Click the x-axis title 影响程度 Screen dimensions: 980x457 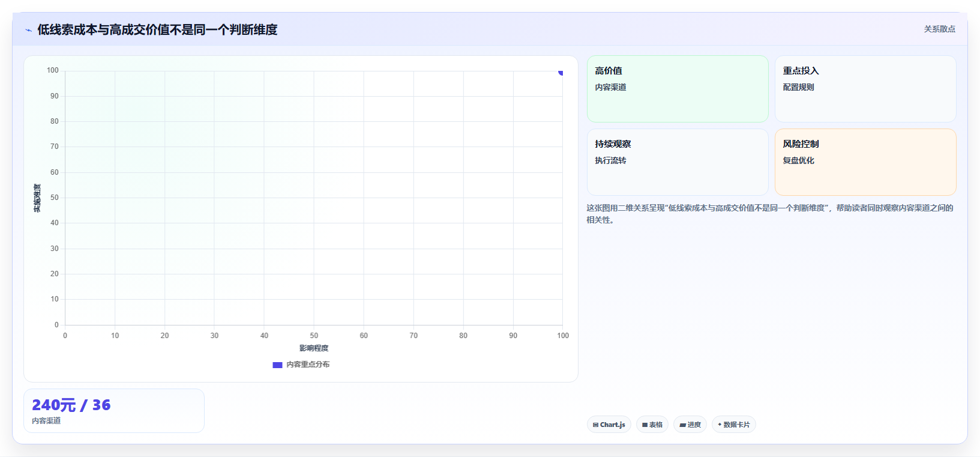click(314, 348)
